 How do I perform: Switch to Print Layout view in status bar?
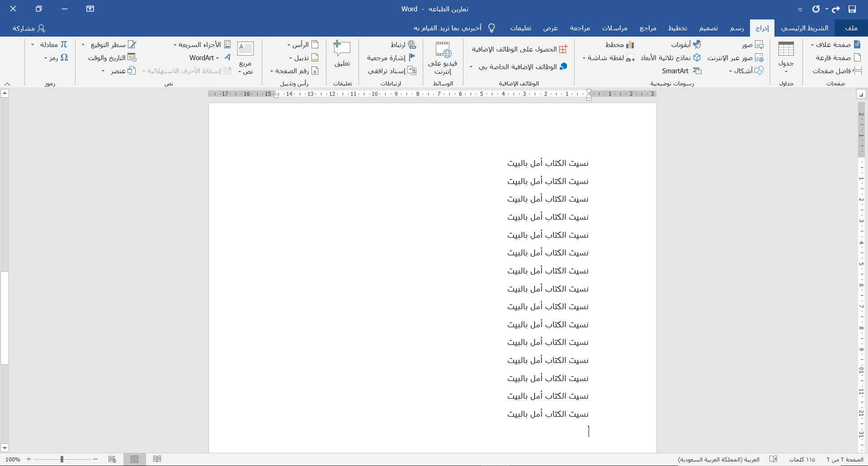pyautogui.click(x=134, y=459)
